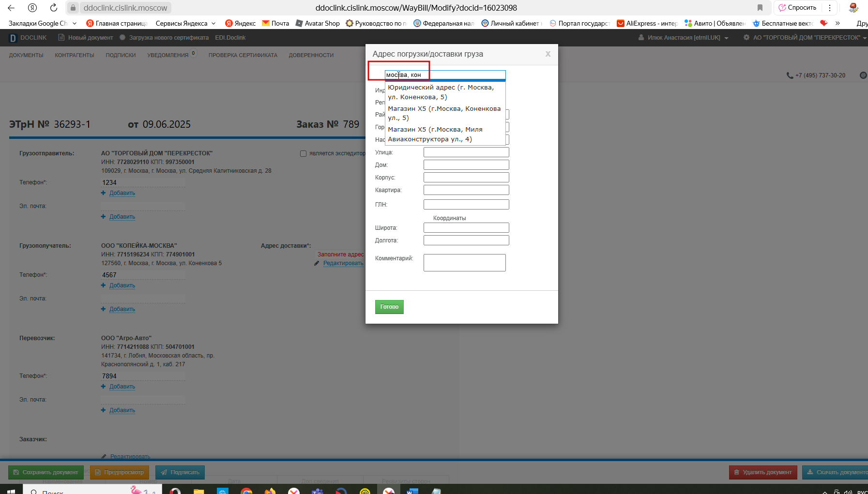Open the ДОВЕРЕННОСТИ menu
Screen dimensions: 868x494
point(311,55)
